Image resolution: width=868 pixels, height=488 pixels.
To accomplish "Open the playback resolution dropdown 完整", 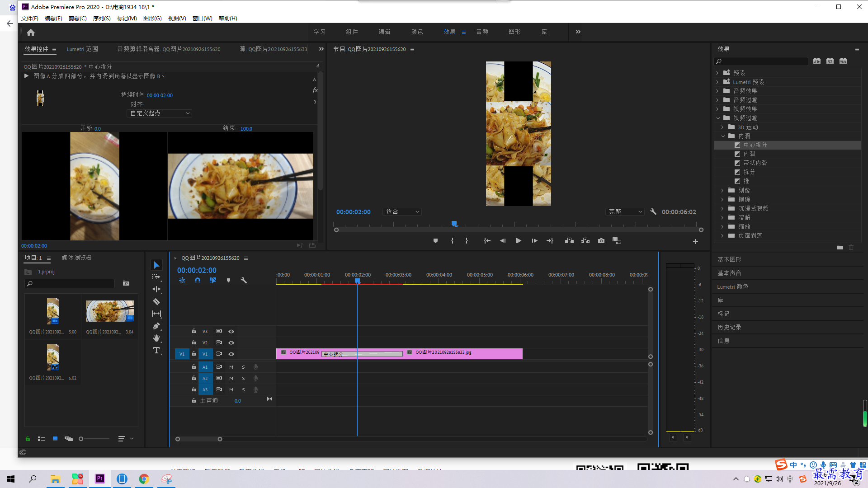I will pos(625,211).
